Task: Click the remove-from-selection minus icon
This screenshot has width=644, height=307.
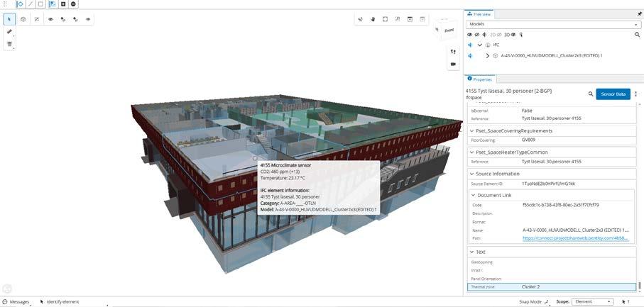Action: 73,4
